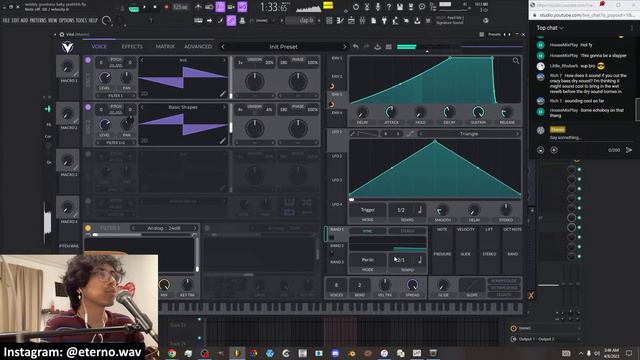Go to previous preset arrow
Screen dimensions: 640x360
[x=223, y=47]
